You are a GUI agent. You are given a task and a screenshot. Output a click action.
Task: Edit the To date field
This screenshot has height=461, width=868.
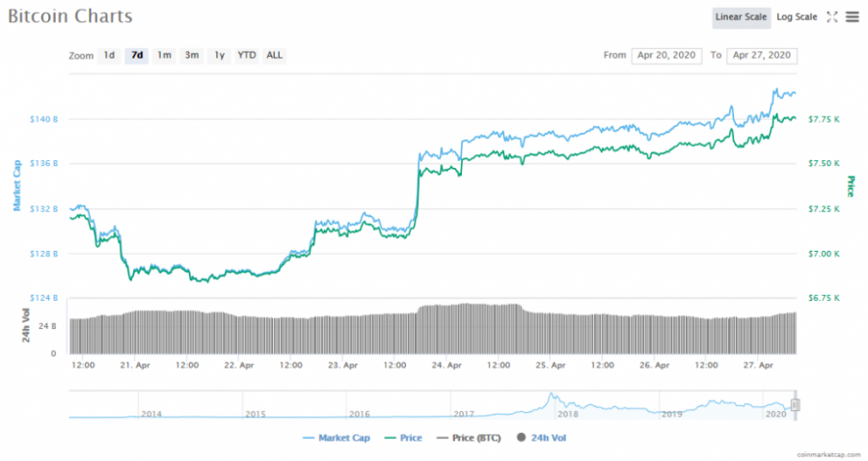click(x=762, y=55)
